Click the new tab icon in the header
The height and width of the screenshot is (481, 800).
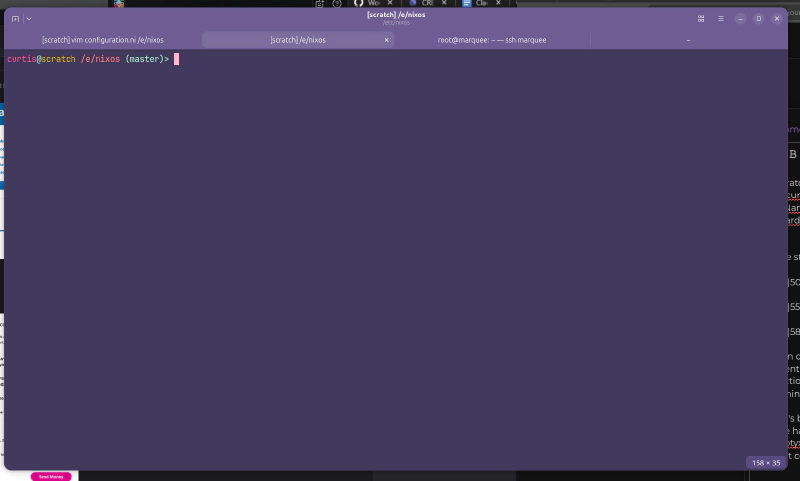[15, 19]
